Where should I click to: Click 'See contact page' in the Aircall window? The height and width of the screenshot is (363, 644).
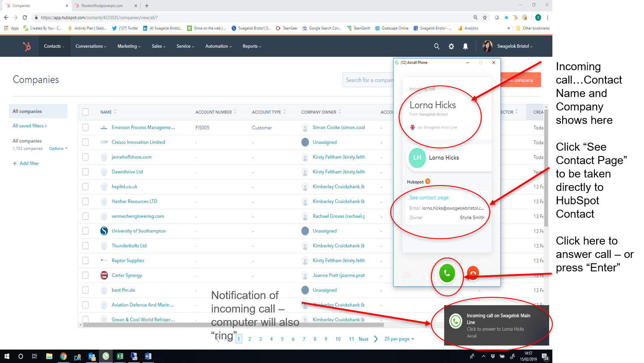point(429,198)
